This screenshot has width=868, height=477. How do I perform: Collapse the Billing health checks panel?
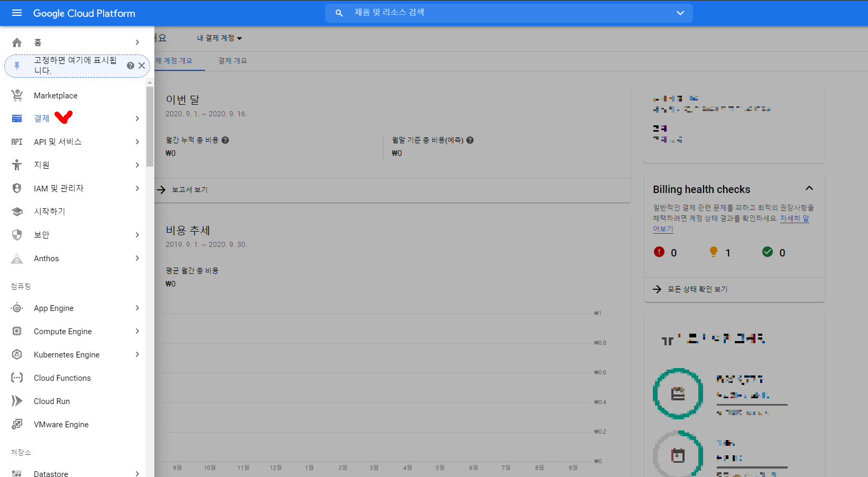(809, 188)
